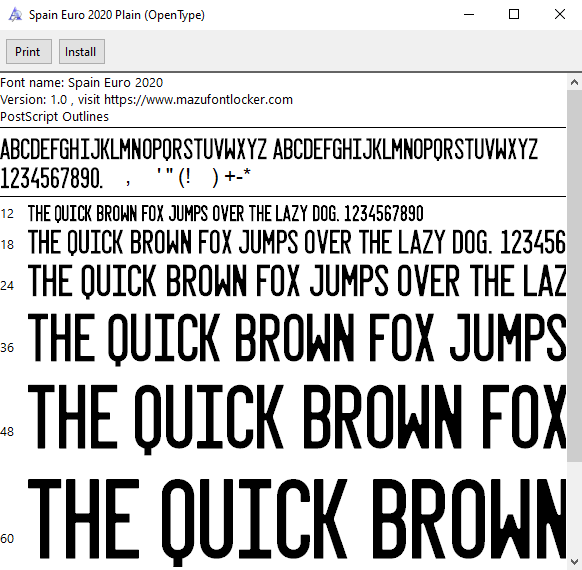Click the scrollbar down arrow
This screenshot has width=582, height=570.
[x=574, y=561]
